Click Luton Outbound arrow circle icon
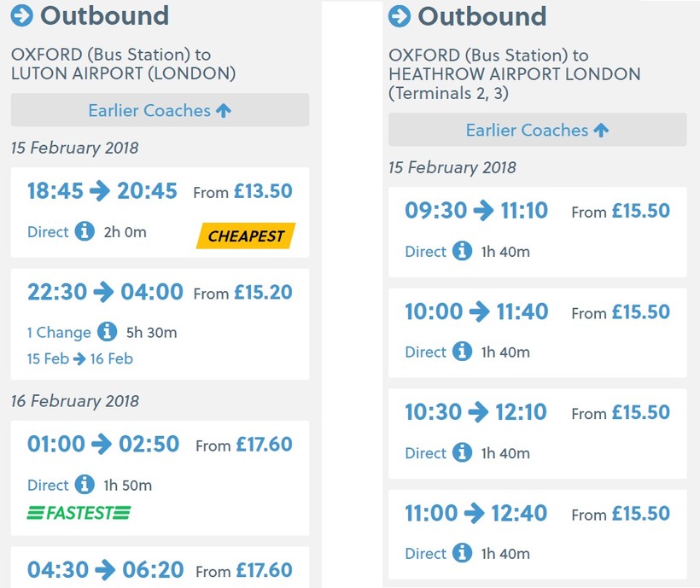The image size is (700, 588). click(22, 15)
